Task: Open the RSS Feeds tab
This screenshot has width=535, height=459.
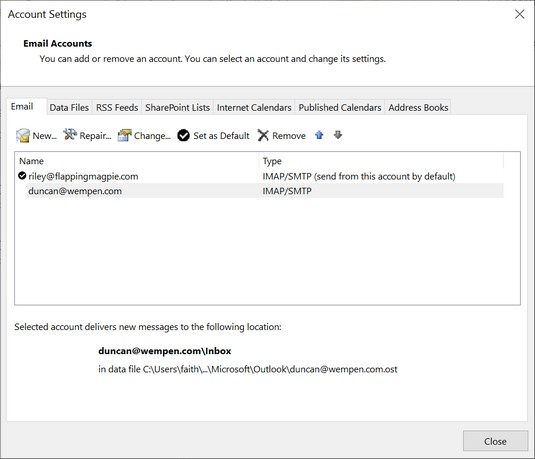Action: [117, 107]
